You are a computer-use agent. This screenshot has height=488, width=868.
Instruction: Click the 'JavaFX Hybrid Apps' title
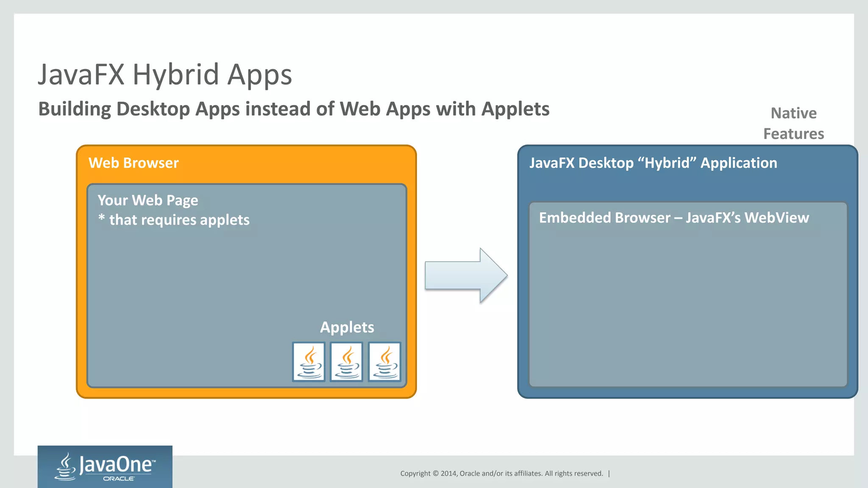(165, 75)
